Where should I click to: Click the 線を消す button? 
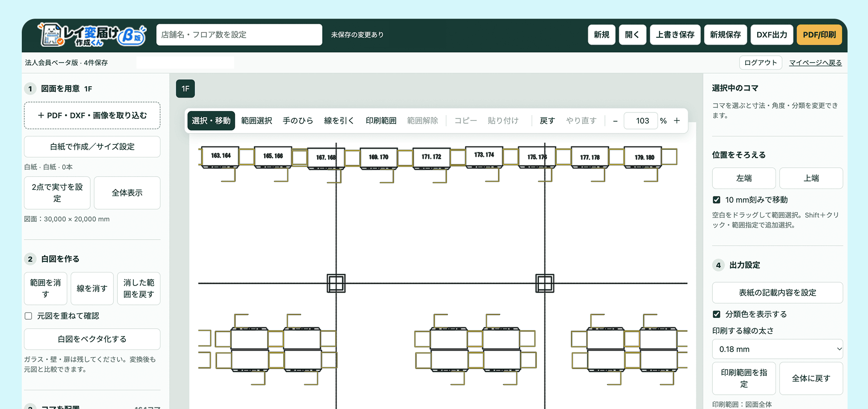tap(92, 289)
